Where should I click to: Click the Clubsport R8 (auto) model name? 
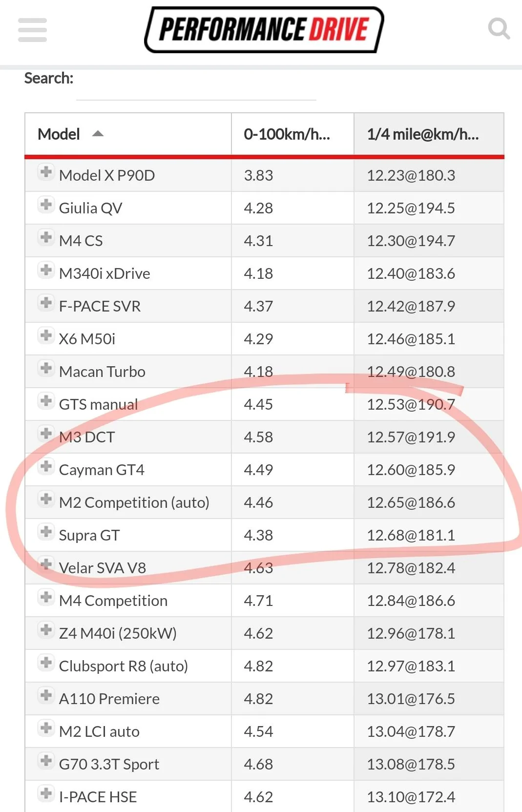point(124,666)
